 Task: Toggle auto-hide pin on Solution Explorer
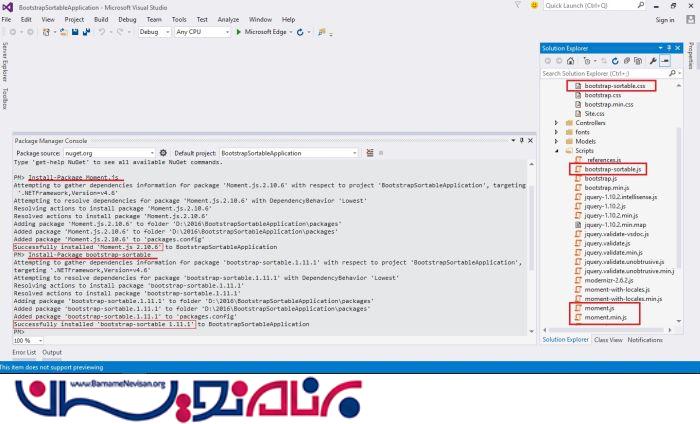670,47
